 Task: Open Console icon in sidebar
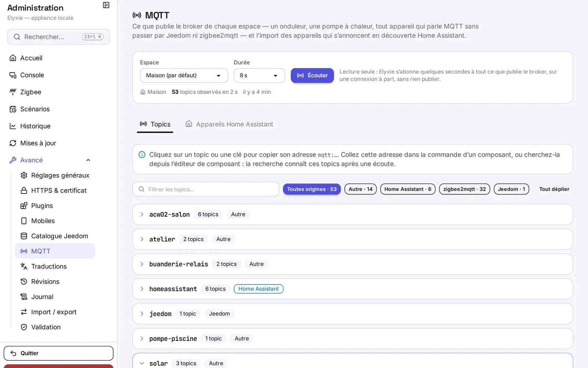[13, 75]
